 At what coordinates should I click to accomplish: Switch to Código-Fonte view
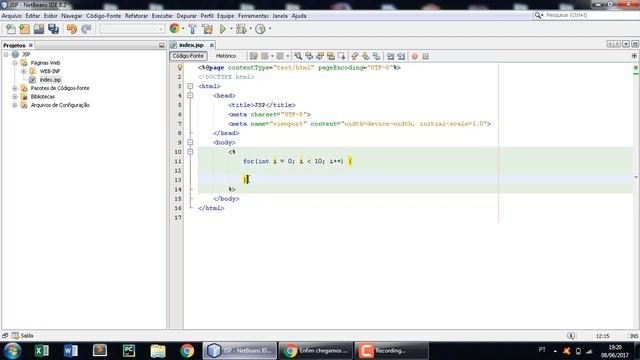click(x=188, y=56)
